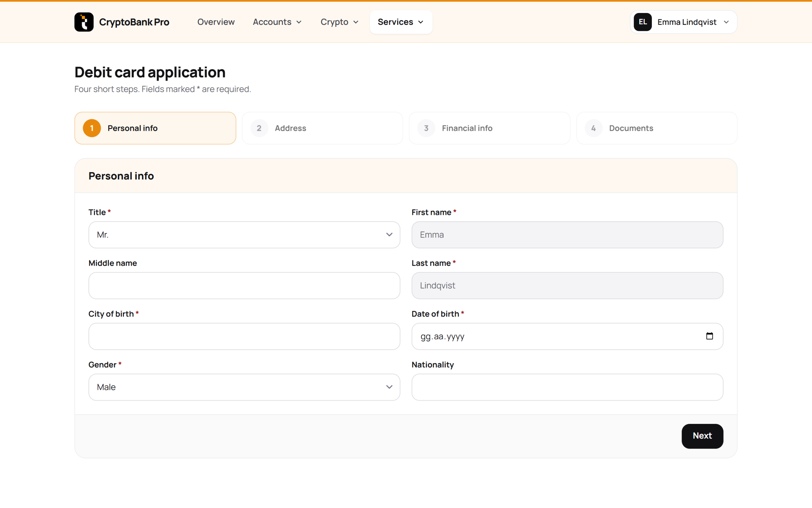Click the Next button

point(702,436)
